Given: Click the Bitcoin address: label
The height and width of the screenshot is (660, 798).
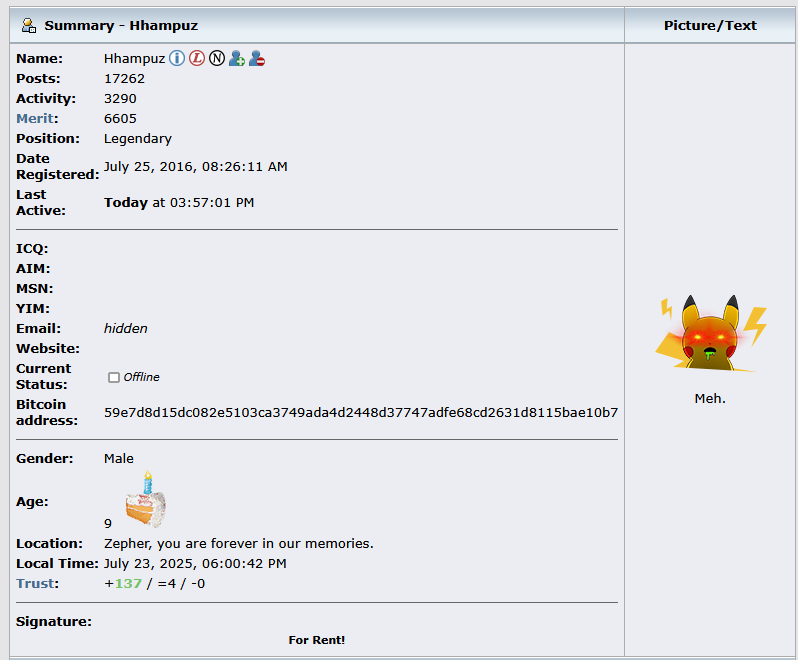Looking at the screenshot, I should pyautogui.click(x=47, y=413).
